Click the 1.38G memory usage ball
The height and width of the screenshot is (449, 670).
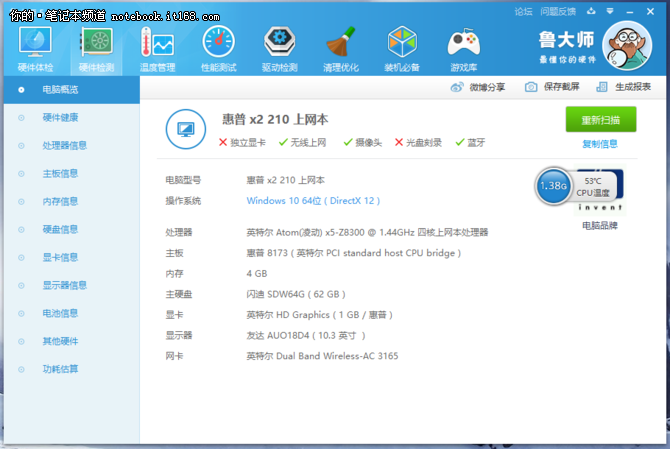(x=553, y=186)
